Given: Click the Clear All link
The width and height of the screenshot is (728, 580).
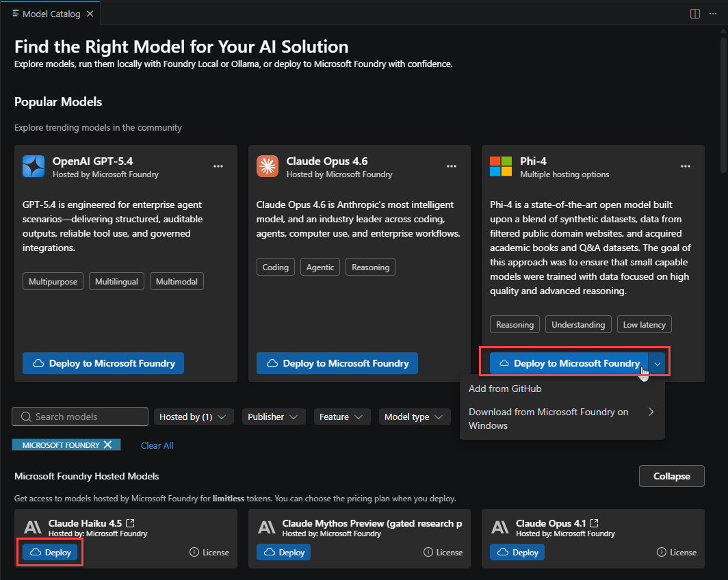Looking at the screenshot, I should click(x=157, y=445).
